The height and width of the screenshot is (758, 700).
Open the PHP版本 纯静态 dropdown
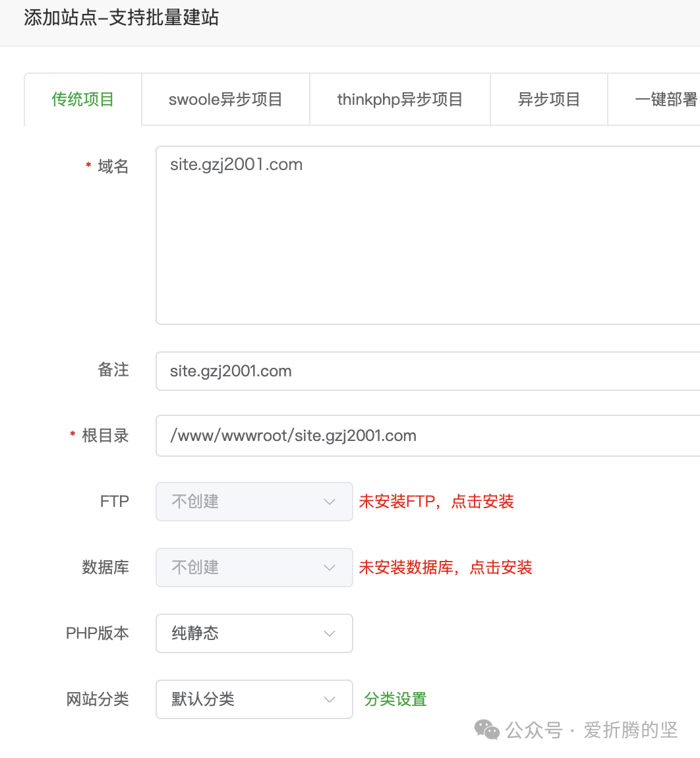click(x=254, y=633)
